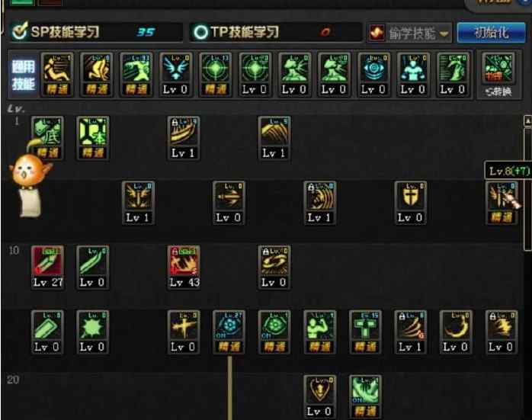Select the green spiky burst skill icon
Image resolution: width=532 pixels, height=420 pixels.
(93, 332)
